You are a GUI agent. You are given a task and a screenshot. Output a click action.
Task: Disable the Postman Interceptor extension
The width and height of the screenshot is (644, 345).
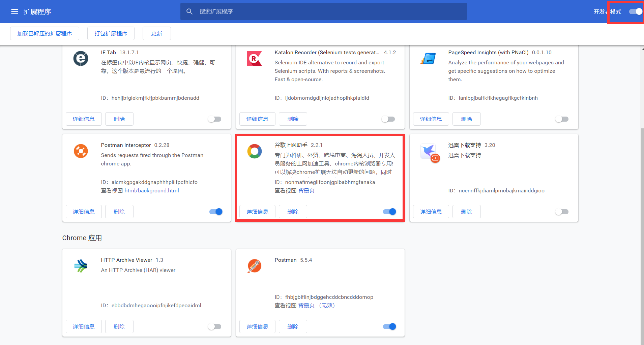(x=216, y=212)
